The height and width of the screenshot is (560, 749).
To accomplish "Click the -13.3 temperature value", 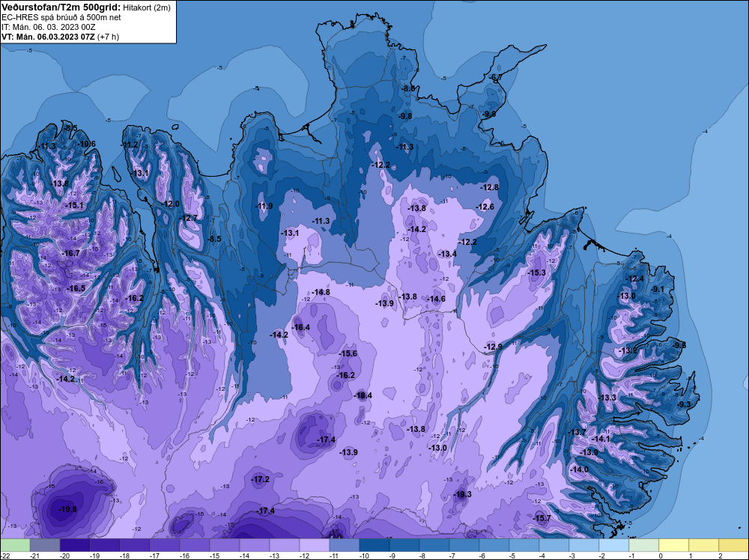I will click(607, 398).
